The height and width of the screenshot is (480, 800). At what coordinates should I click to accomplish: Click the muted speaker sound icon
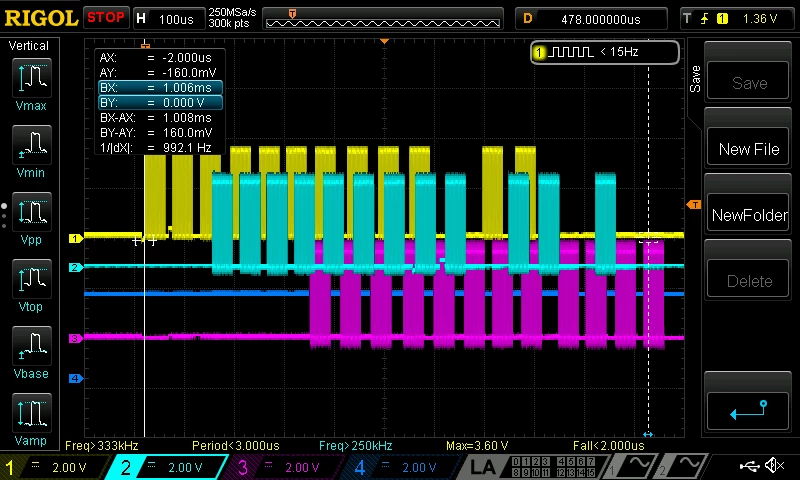tap(775, 465)
